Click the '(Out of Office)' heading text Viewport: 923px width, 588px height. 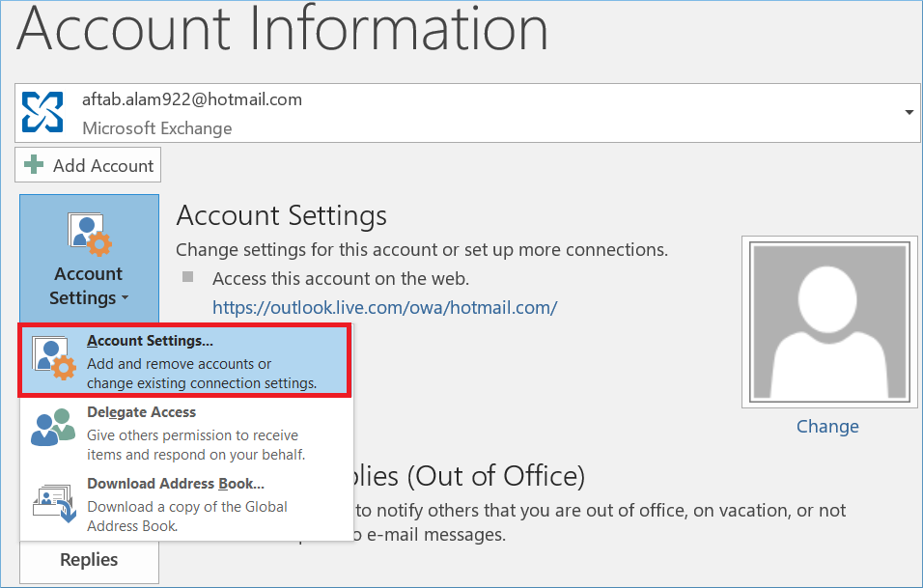(x=495, y=476)
